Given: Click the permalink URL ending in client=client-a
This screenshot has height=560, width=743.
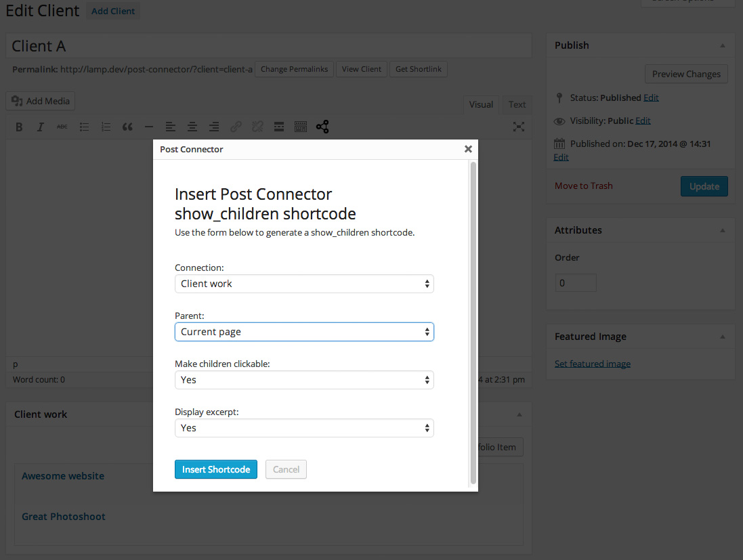Looking at the screenshot, I should click(156, 69).
